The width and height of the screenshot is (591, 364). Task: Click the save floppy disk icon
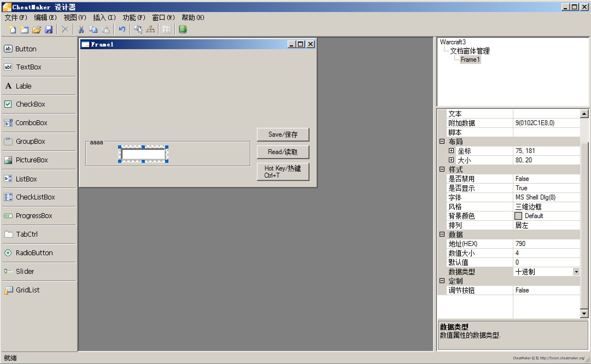pyautogui.click(x=49, y=29)
